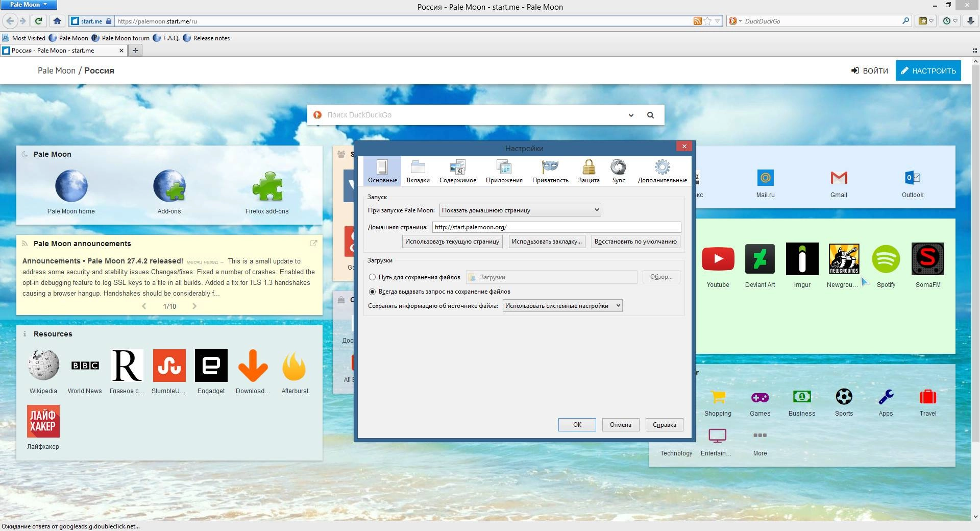The width and height of the screenshot is (980, 531).
Task: Open the StumbleUpon icon
Action: click(x=169, y=365)
